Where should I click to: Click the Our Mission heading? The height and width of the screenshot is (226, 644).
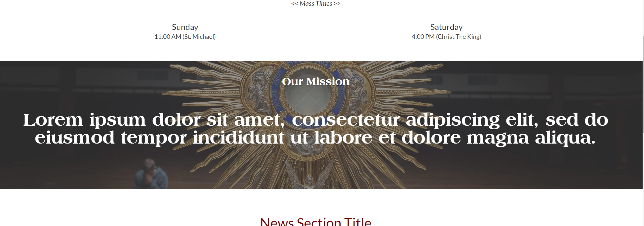[316, 81]
